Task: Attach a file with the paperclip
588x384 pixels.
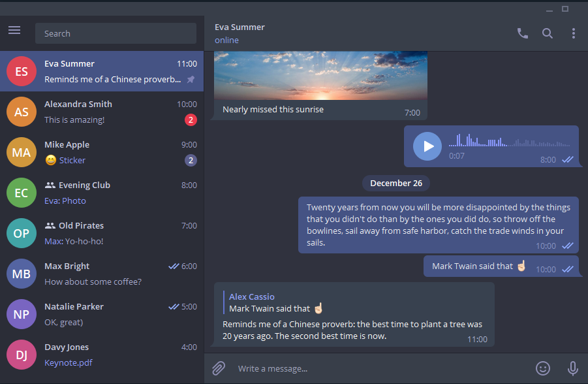Action: [218, 368]
